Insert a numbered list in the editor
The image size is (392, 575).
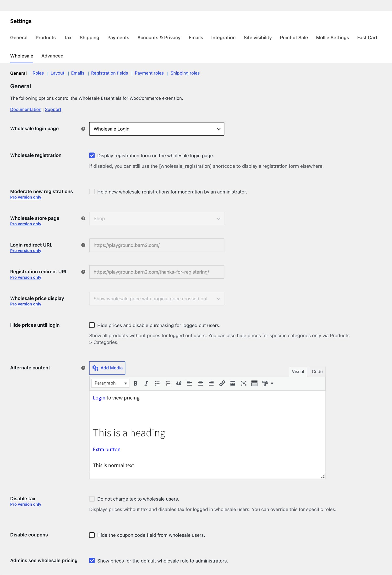coord(168,383)
